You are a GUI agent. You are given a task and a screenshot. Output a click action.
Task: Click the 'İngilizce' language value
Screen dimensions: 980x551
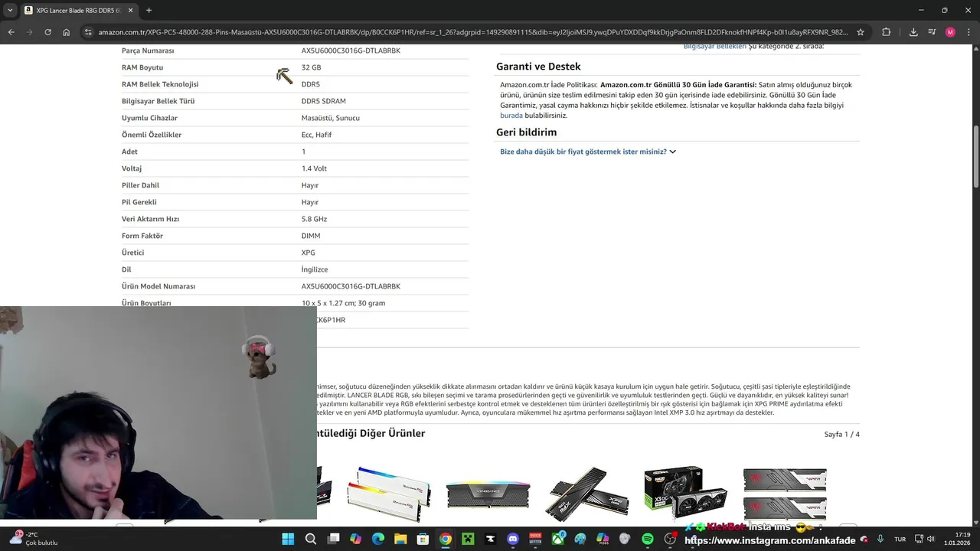(x=315, y=269)
